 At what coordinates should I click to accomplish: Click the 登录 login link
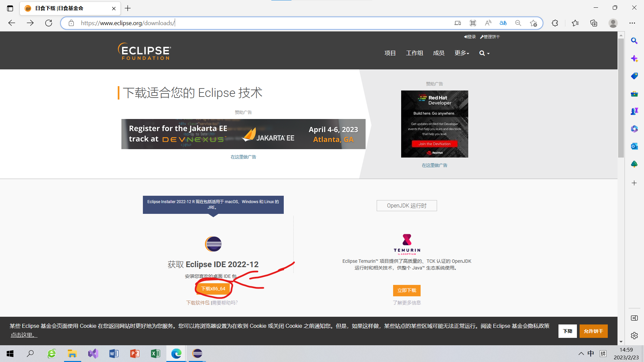[470, 37]
